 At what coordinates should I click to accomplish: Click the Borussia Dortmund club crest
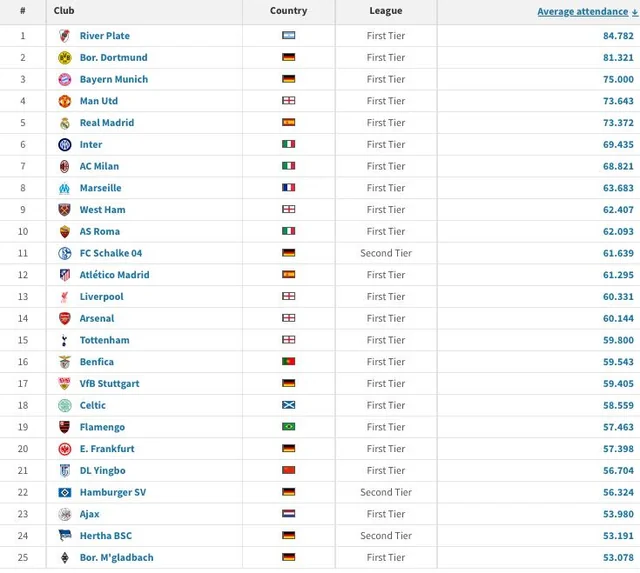click(x=65, y=58)
